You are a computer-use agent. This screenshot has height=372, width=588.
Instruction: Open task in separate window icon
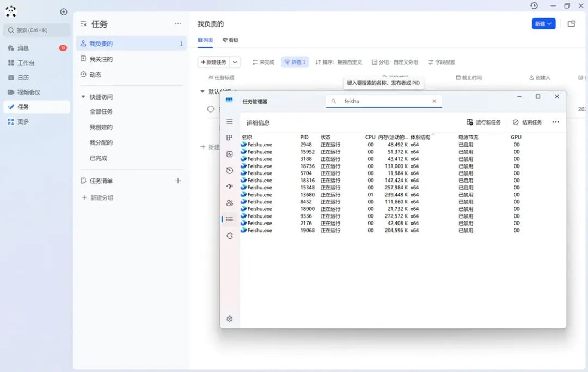[x=572, y=24]
